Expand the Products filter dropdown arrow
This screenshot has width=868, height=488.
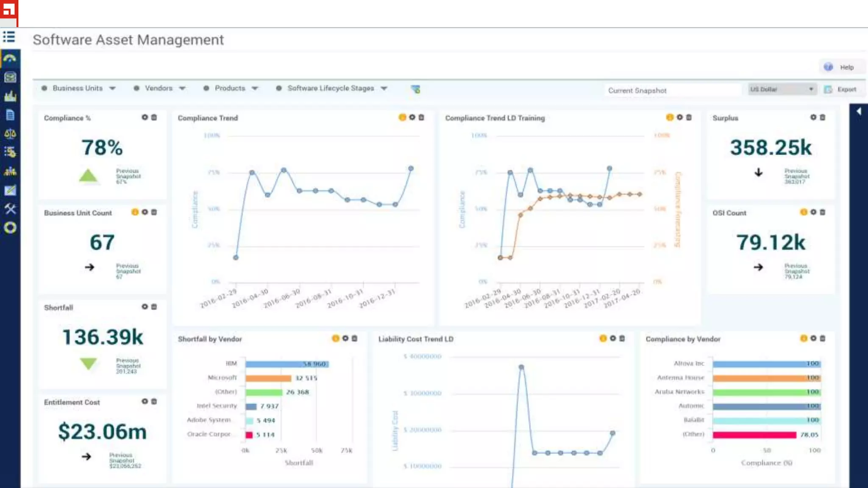(x=255, y=88)
